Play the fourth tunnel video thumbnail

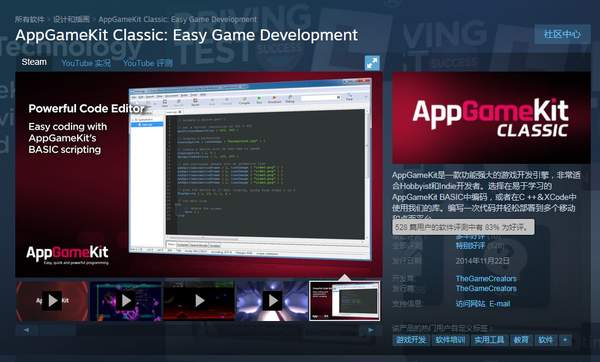[272, 301]
